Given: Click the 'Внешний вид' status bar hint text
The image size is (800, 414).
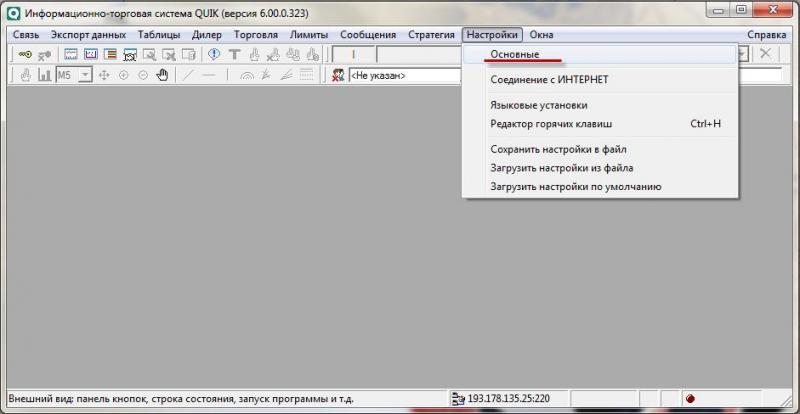Looking at the screenshot, I should pyautogui.click(x=181, y=398).
